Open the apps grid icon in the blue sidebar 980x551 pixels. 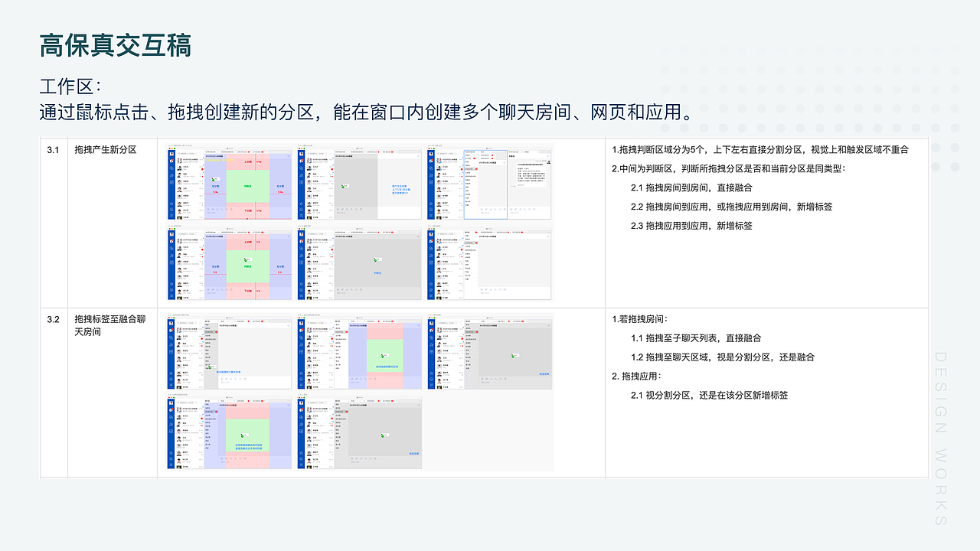[171, 182]
